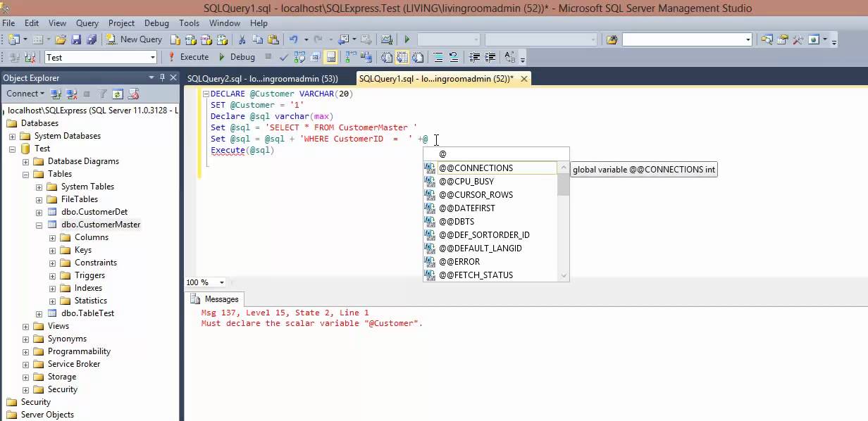Click the Paste icon in toolbar

point(273,39)
